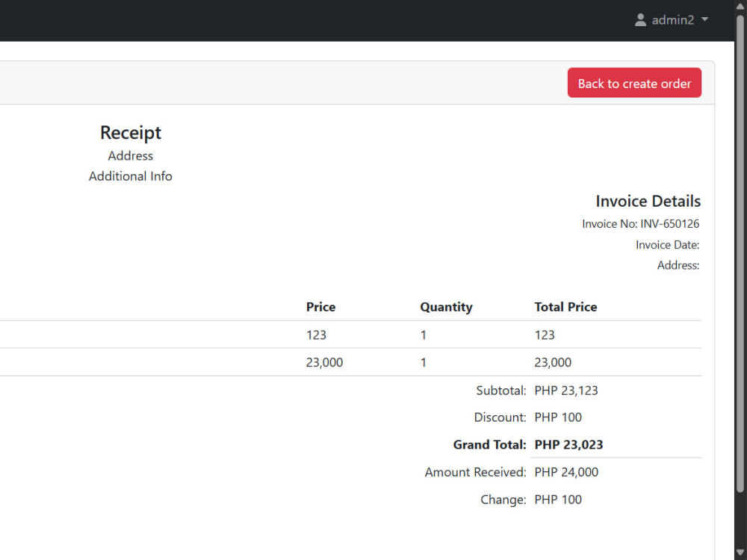Click the Change: label
747x560 pixels.
(x=503, y=500)
